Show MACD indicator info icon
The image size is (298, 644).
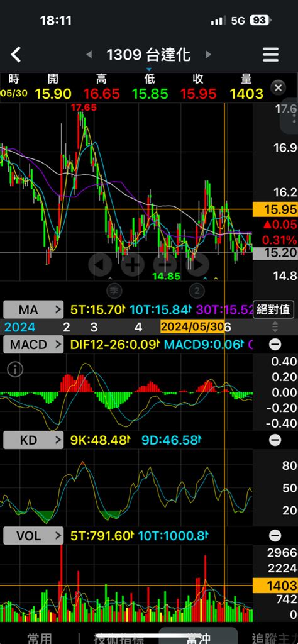coord(15,370)
